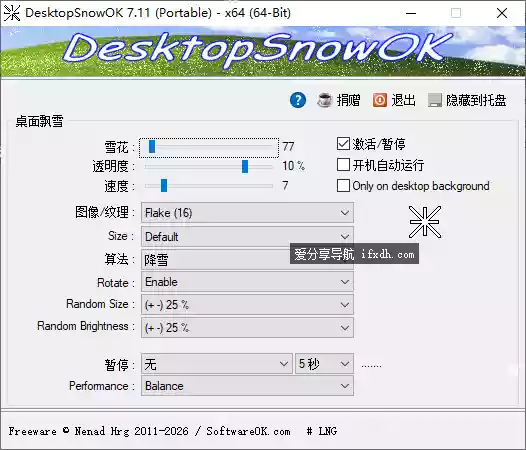Click the snowflake value 77
526x450 pixels.
288,147
